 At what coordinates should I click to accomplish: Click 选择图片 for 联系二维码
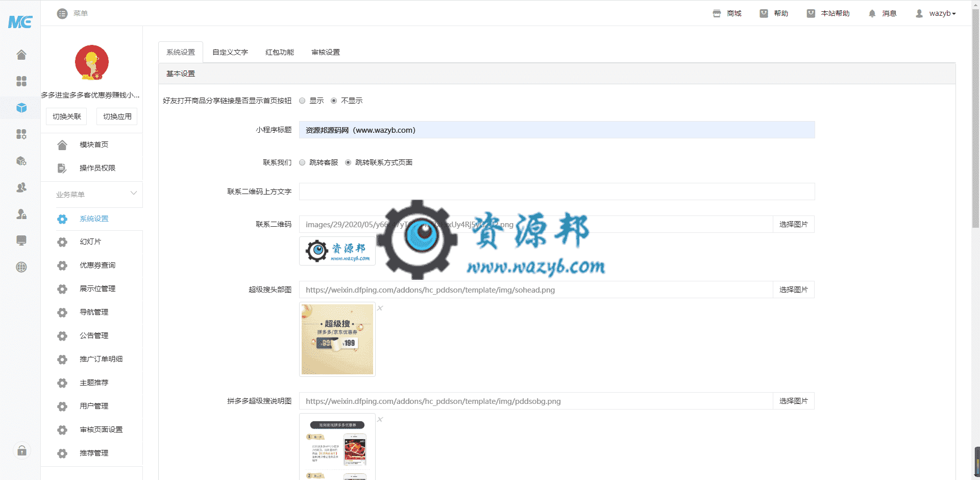794,225
